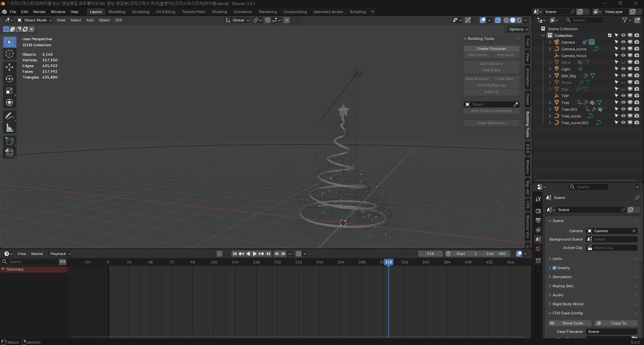
Task: Click the End frame field
Action: click(496, 254)
